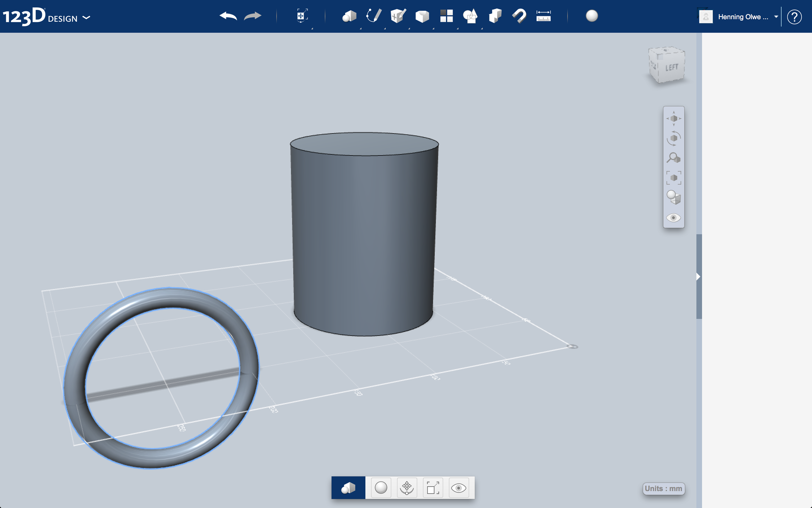Toggle the eye visibility in navigation bar

[x=674, y=218]
